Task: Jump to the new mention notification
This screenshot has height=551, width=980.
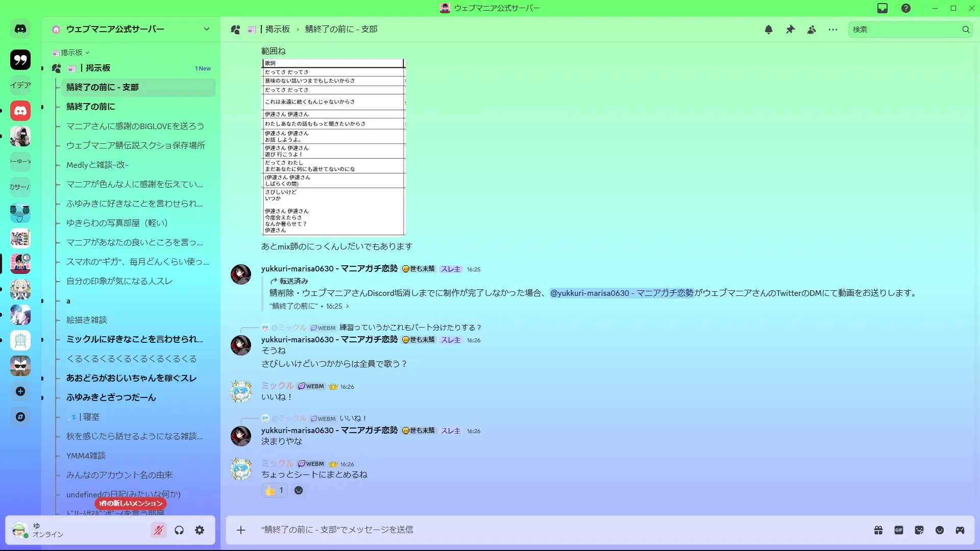Action: 131,503
